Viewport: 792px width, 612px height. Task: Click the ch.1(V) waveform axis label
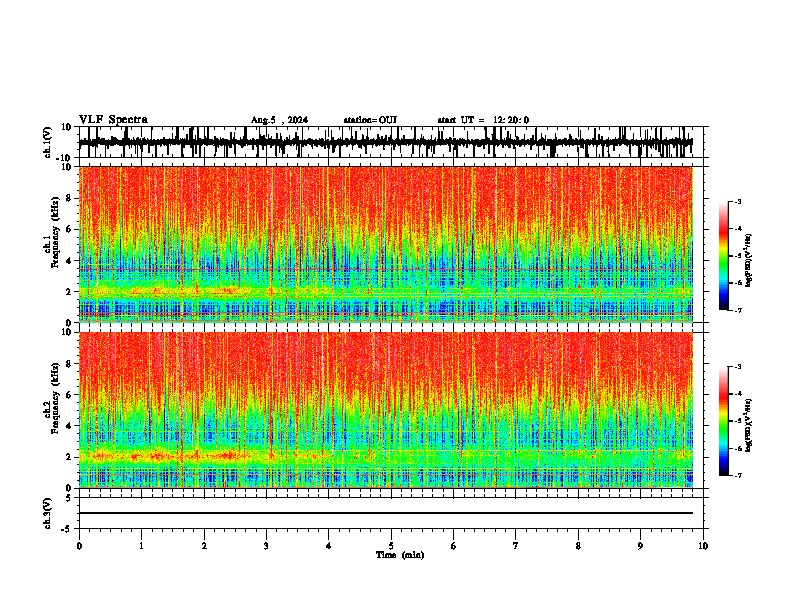(x=48, y=142)
